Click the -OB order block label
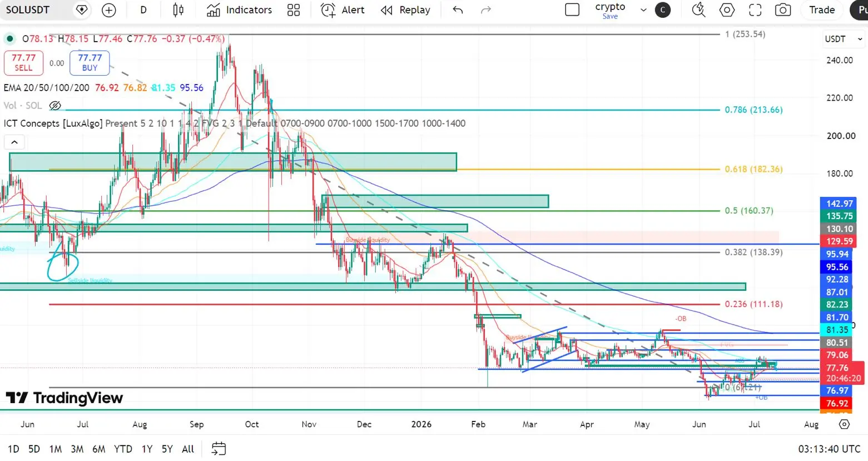This screenshot has height=461, width=868. tap(681, 319)
